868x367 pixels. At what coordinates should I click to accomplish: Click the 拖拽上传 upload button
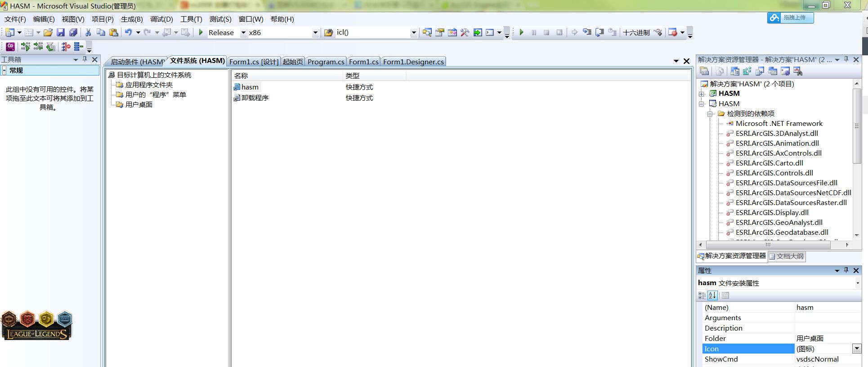click(790, 18)
